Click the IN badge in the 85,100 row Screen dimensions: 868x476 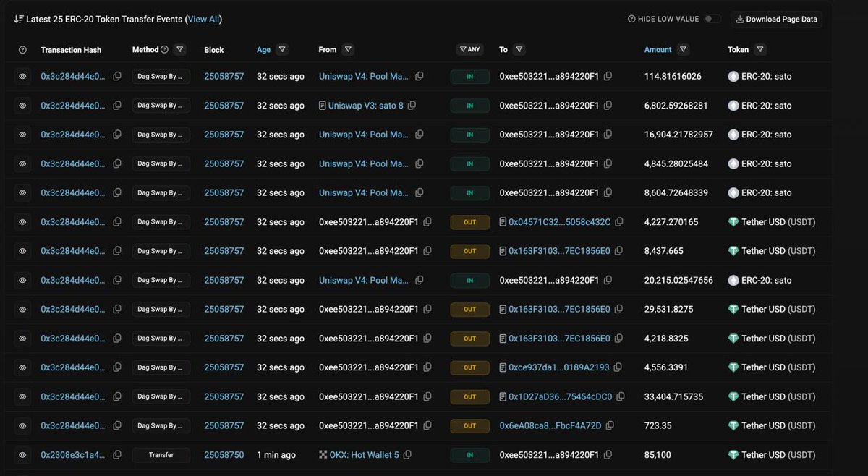pyautogui.click(x=470, y=455)
